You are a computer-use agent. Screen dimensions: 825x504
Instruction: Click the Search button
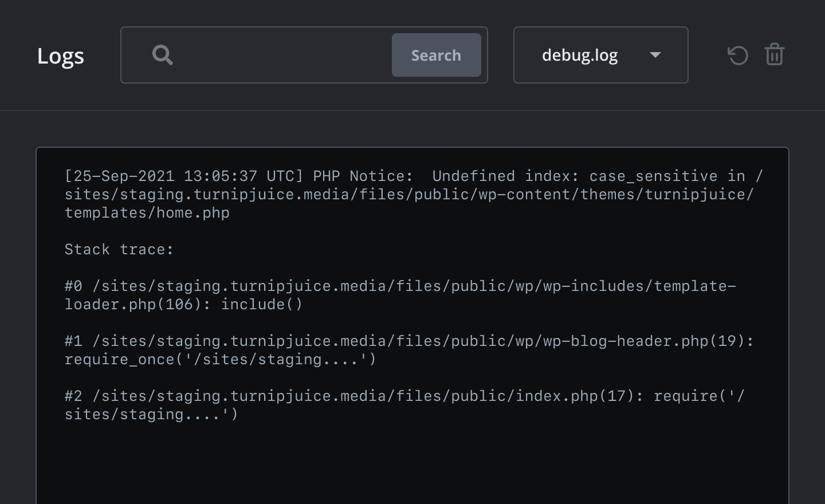[x=436, y=55]
